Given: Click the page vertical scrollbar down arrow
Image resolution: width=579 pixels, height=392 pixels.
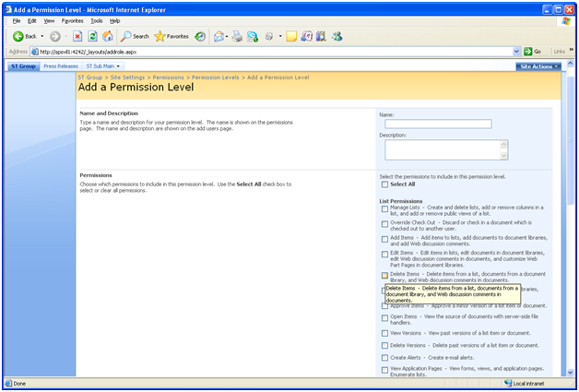Looking at the screenshot, I should tap(570, 373).
